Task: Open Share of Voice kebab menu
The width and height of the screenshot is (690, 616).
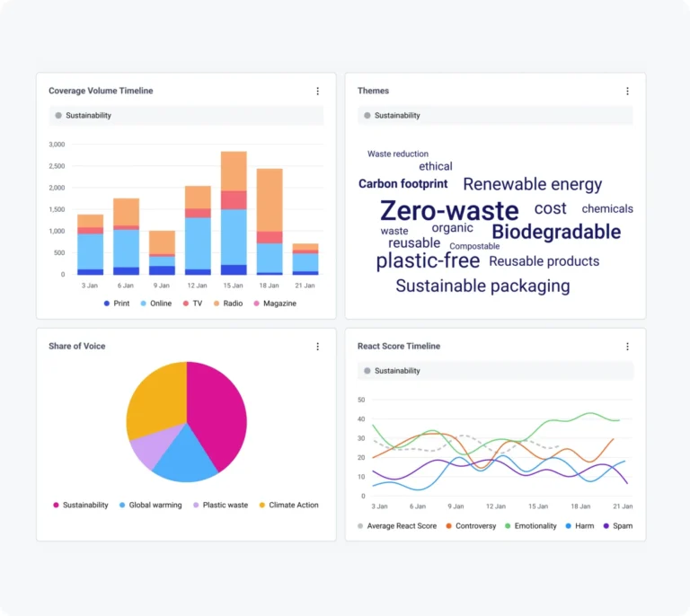Action: [x=318, y=347]
